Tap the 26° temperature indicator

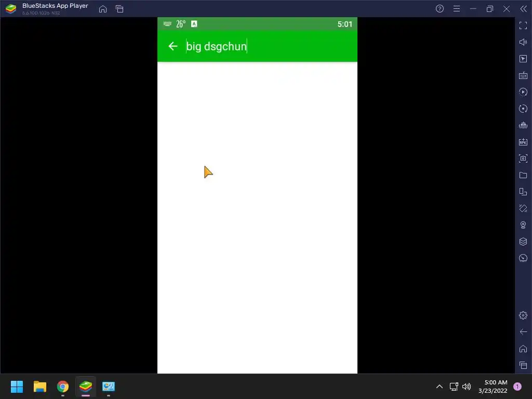(x=181, y=24)
